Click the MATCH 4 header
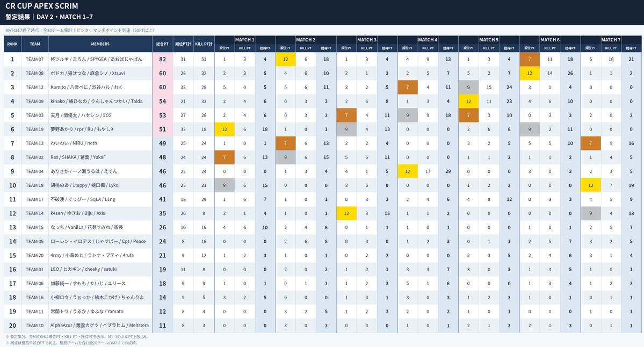Screen dimensions: 644x347 [x=428, y=40]
